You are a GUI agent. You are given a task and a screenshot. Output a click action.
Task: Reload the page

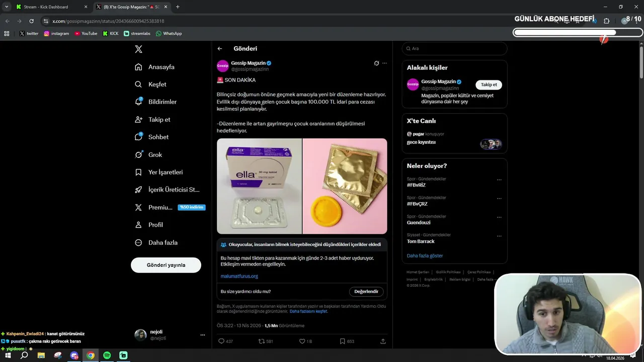tap(31, 21)
